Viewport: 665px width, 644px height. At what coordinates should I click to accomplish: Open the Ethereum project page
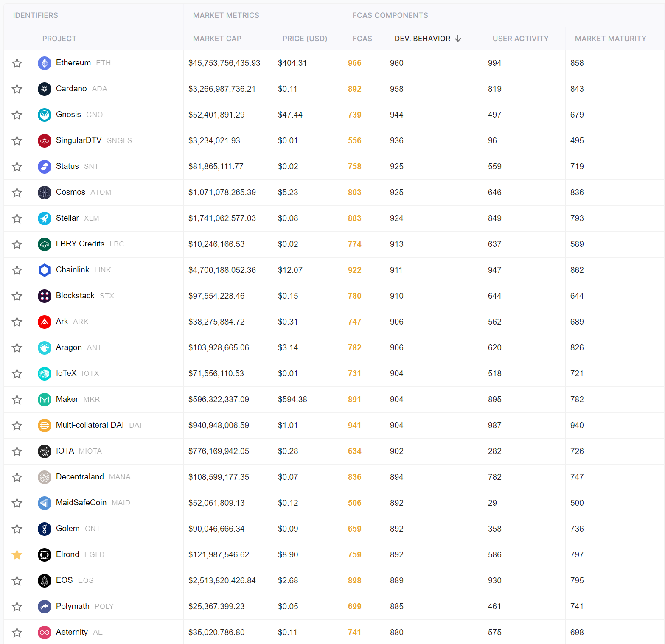73,63
